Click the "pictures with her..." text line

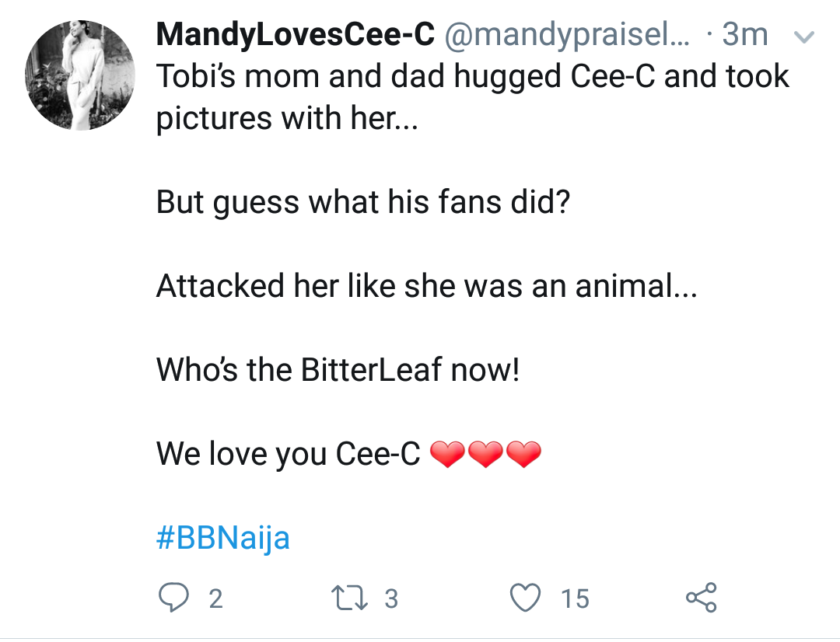pyautogui.click(x=287, y=118)
